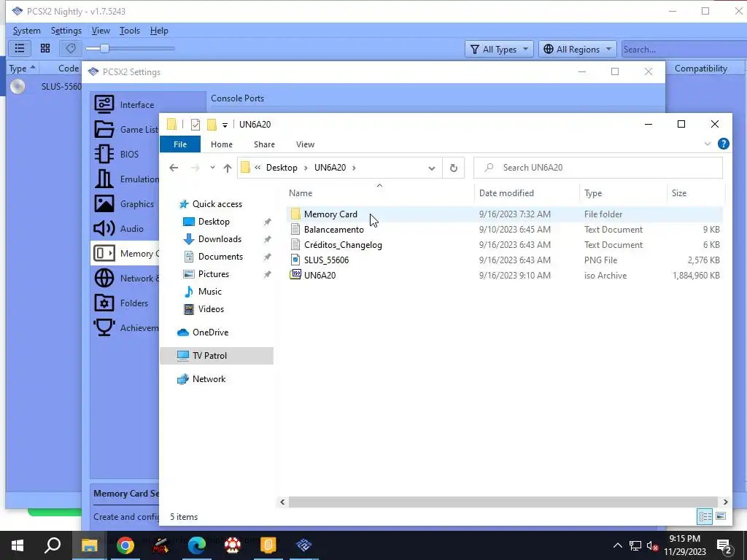
Task: Refresh the UN6A20 folder view
Action: [454, 168]
